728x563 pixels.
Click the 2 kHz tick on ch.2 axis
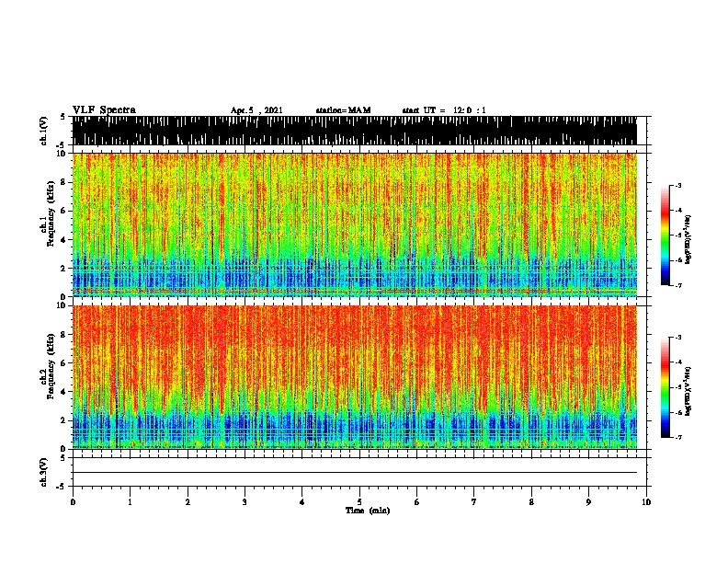(x=64, y=420)
